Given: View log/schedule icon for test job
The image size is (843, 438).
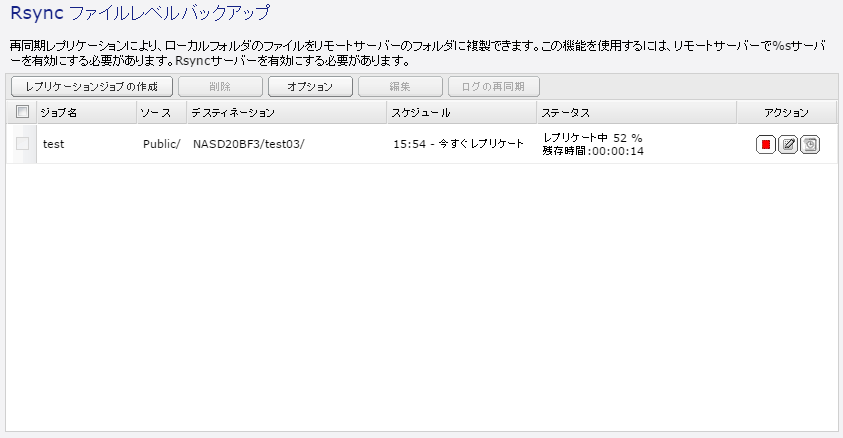Looking at the screenshot, I should (x=810, y=145).
